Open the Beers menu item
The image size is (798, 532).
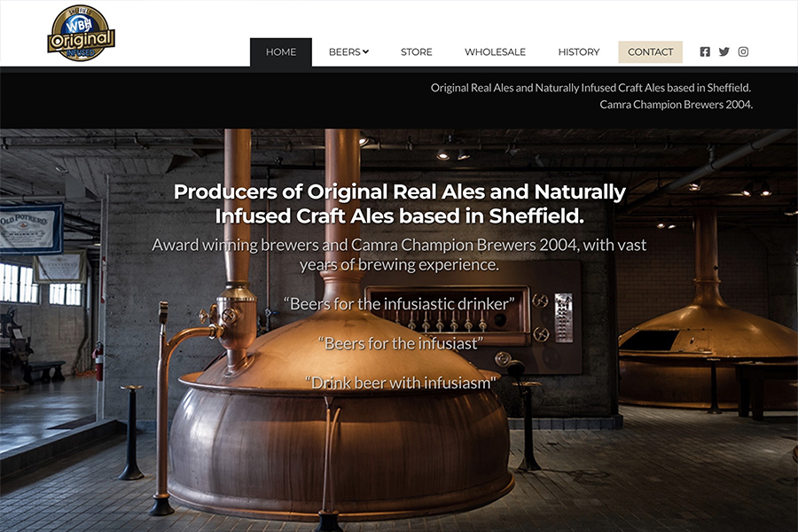[x=348, y=52]
